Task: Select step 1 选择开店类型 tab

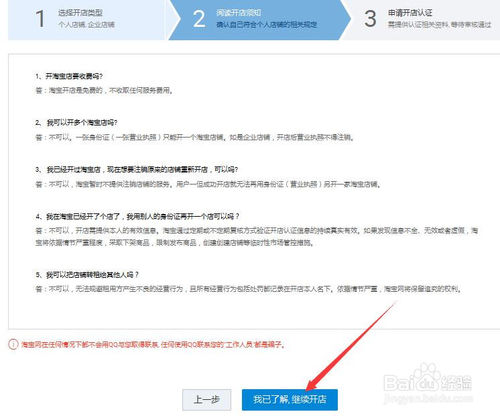Action: pos(87,19)
